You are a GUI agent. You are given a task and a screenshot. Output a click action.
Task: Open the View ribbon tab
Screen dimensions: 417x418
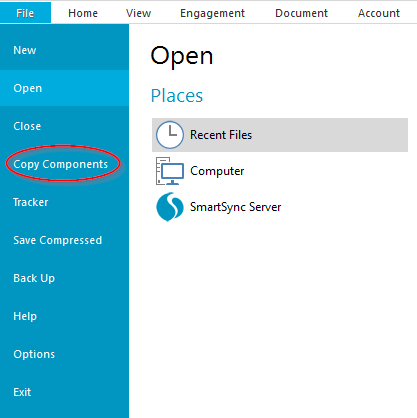pos(138,13)
